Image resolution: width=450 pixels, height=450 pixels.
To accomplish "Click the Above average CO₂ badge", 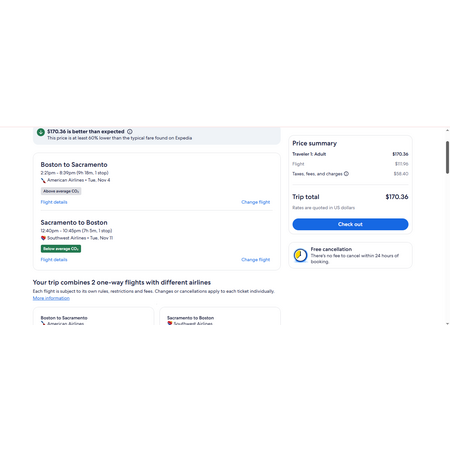I will [61, 191].
